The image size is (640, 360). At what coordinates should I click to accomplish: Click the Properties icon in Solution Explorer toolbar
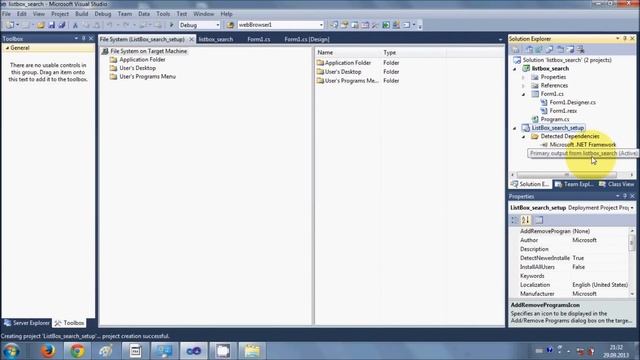point(516,49)
